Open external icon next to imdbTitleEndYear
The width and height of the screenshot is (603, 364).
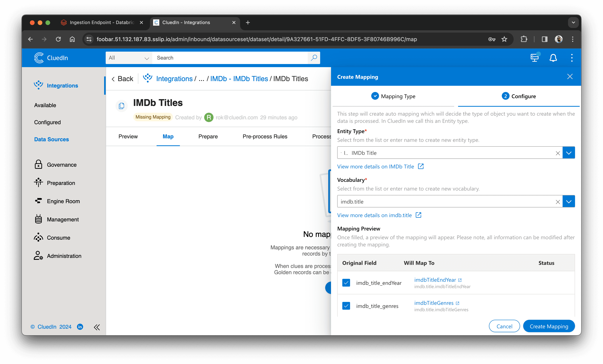[x=460, y=280]
